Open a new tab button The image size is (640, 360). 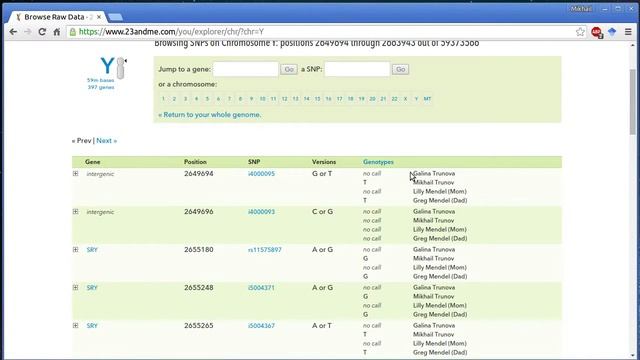(x=116, y=17)
